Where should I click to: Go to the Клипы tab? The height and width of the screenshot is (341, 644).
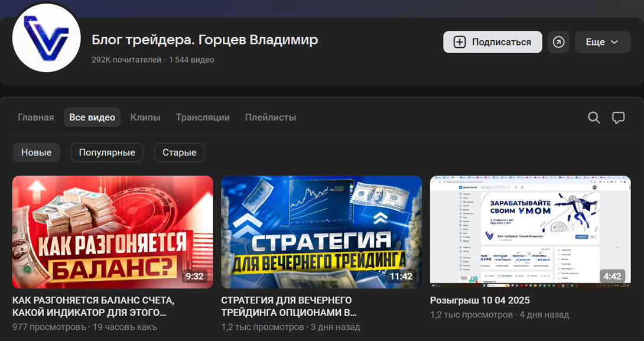point(145,118)
